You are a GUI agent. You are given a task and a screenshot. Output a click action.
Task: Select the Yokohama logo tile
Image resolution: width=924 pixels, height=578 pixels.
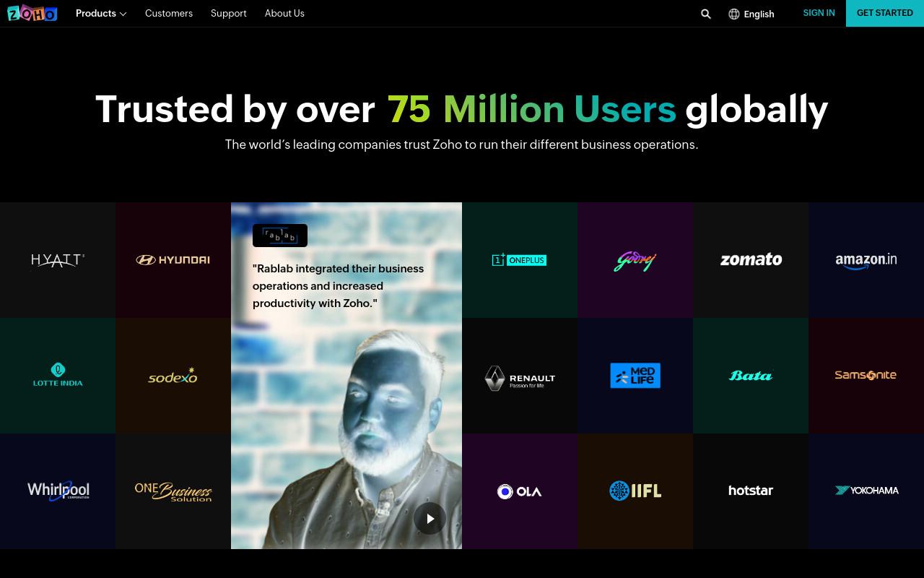tap(866, 491)
